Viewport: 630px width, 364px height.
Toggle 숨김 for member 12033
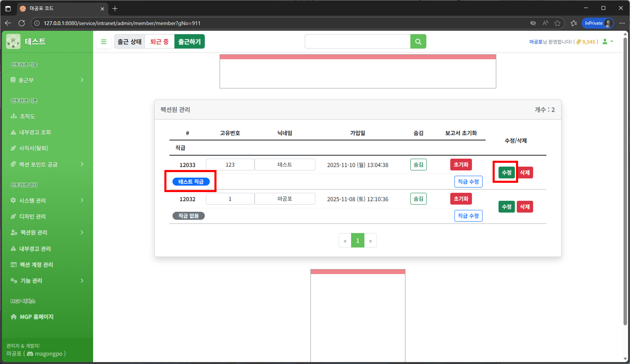pyautogui.click(x=418, y=165)
